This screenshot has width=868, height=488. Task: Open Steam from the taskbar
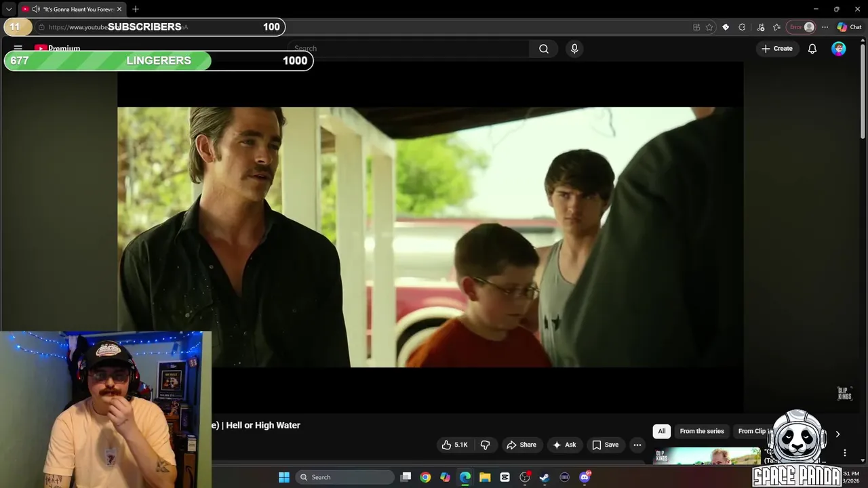(x=545, y=477)
